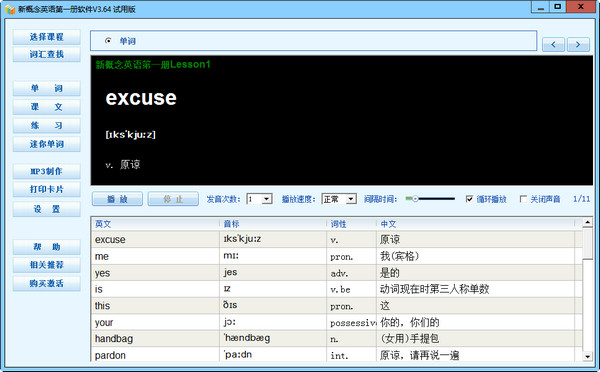Open 词汇查找 in the sidebar
Viewport: 600px width, 372px height.
(x=47, y=54)
